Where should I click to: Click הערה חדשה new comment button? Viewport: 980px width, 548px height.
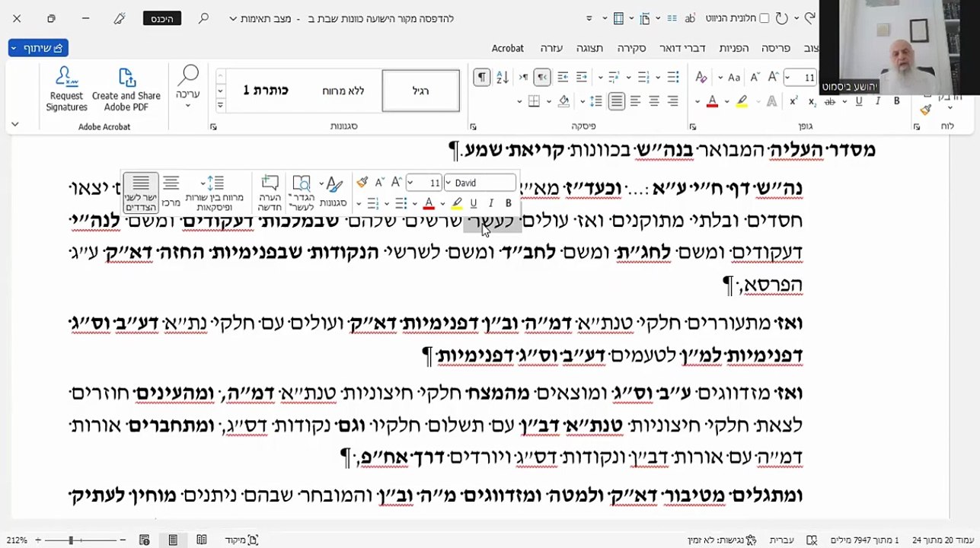[x=270, y=193]
